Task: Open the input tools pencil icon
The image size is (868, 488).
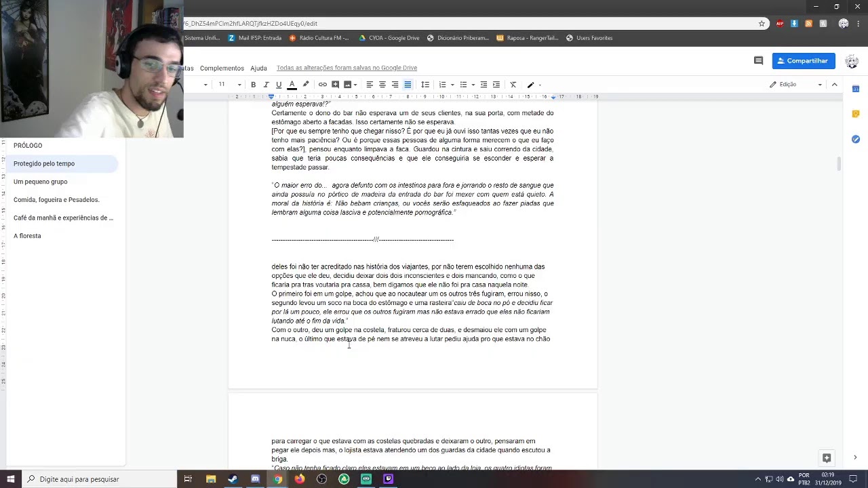Action: click(x=530, y=85)
